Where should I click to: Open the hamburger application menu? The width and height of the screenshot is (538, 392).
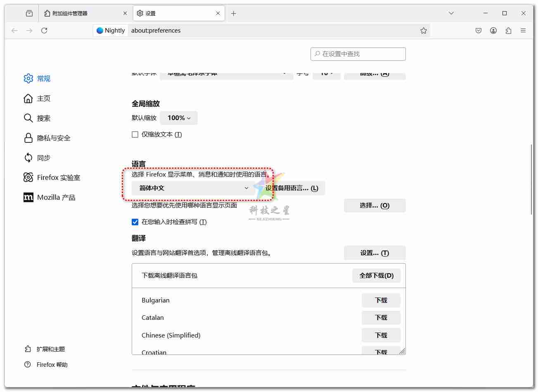click(x=523, y=30)
